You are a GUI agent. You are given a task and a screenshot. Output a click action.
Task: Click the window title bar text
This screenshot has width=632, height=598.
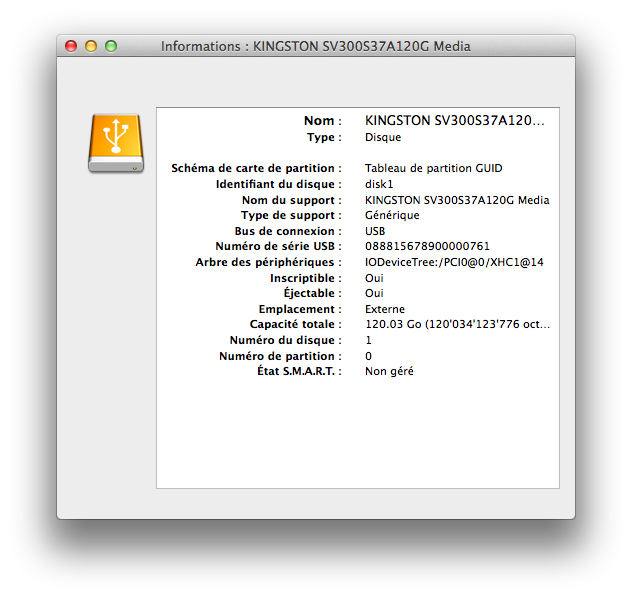[315, 46]
